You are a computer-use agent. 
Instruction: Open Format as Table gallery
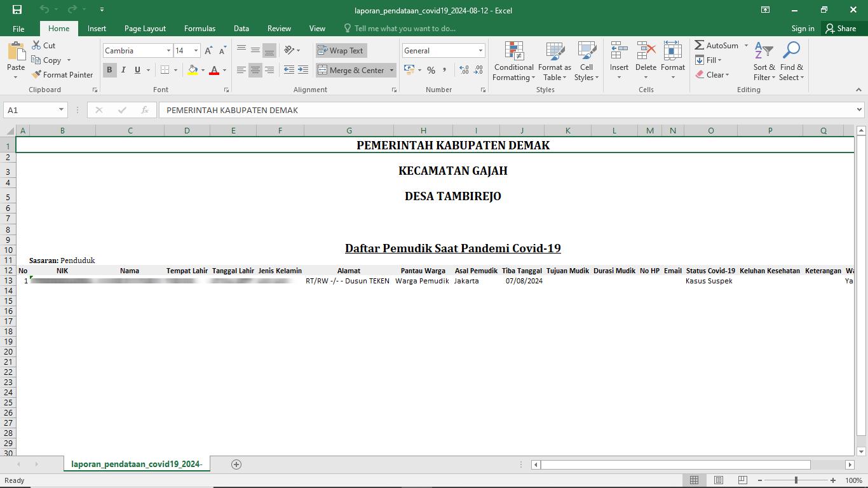click(x=555, y=62)
